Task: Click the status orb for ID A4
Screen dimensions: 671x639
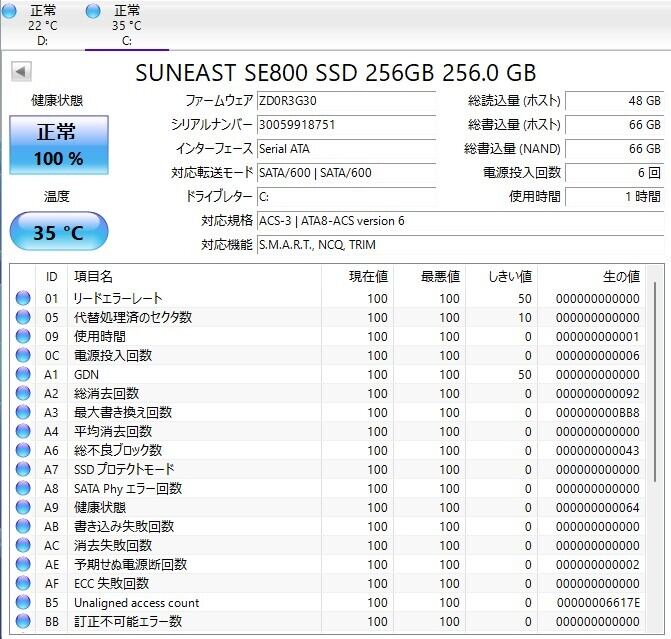Action: [x=23, y=431]
